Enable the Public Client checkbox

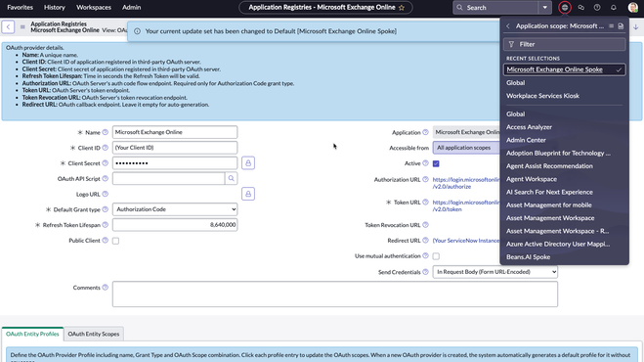(x=116, y=241)
